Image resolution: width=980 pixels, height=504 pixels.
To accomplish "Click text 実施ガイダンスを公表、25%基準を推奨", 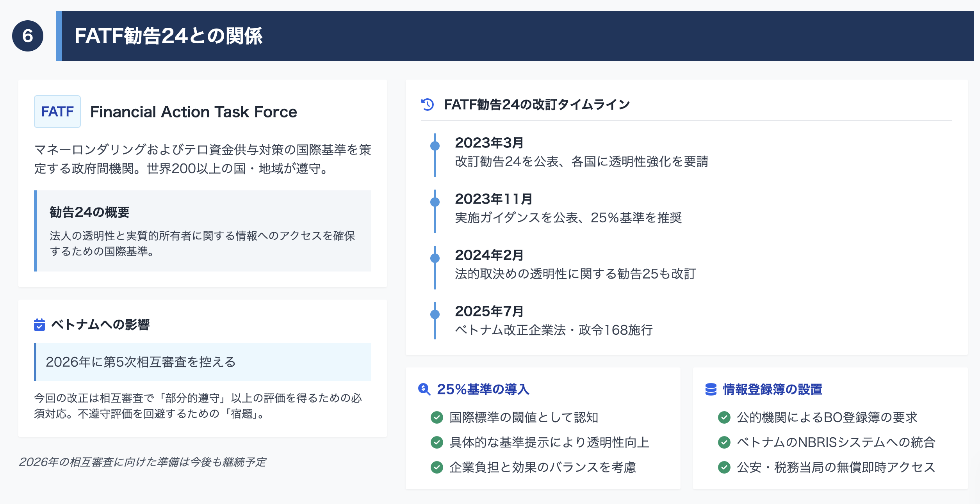I will click(x=568, y=218).
